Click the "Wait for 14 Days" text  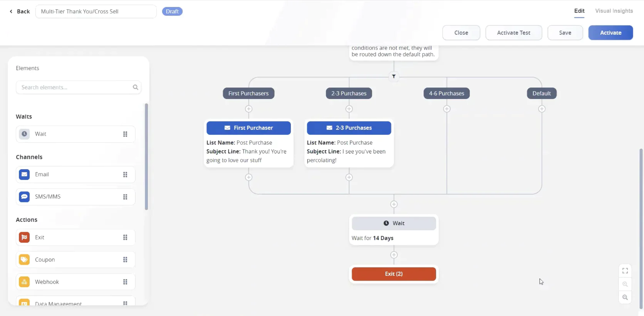point(372,238)
